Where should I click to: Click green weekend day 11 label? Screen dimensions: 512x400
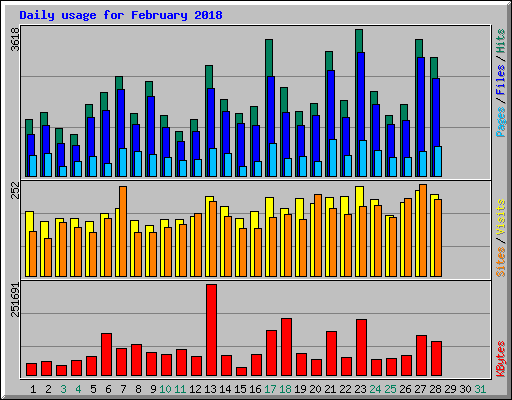point(180,389)
